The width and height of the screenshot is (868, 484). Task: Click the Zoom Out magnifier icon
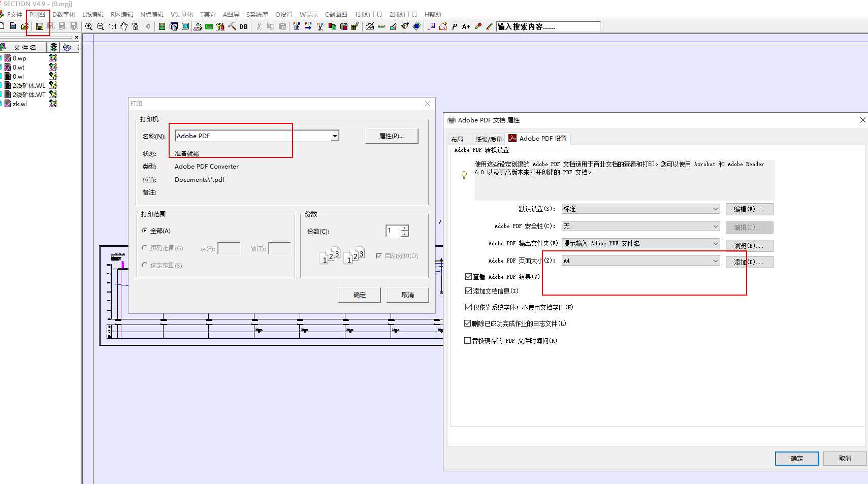click(101, 26)
